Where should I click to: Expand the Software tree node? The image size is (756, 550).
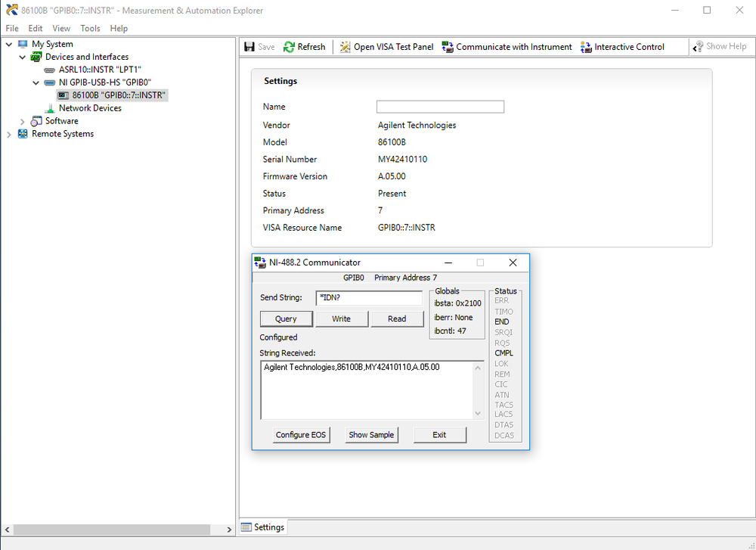[22, 121]
